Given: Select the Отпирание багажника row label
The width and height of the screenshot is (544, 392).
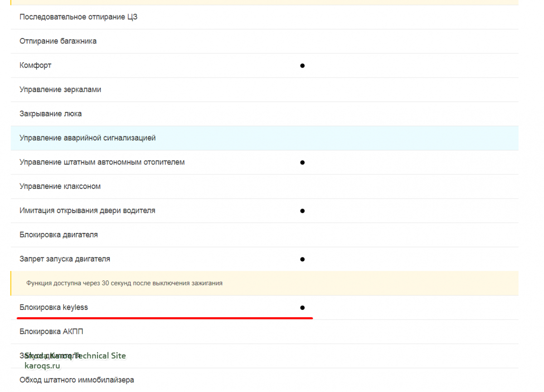Looking at the screenshot, I should point(58,41).
